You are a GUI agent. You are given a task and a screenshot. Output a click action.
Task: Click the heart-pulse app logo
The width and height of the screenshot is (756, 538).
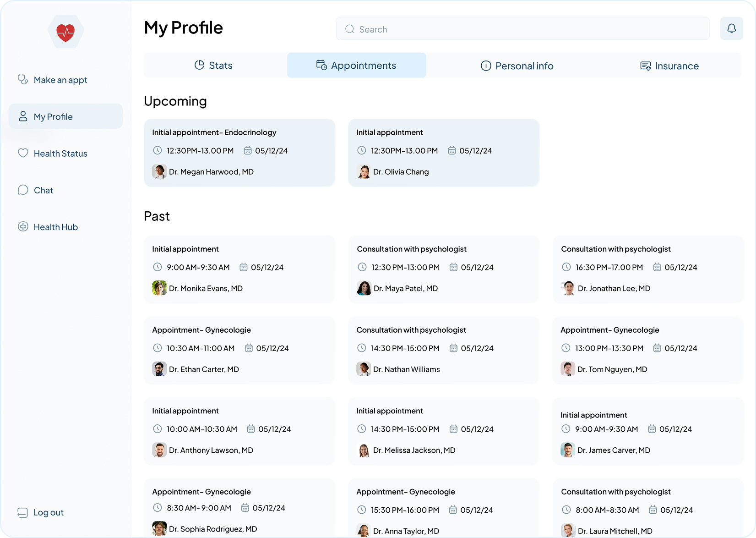66,31
